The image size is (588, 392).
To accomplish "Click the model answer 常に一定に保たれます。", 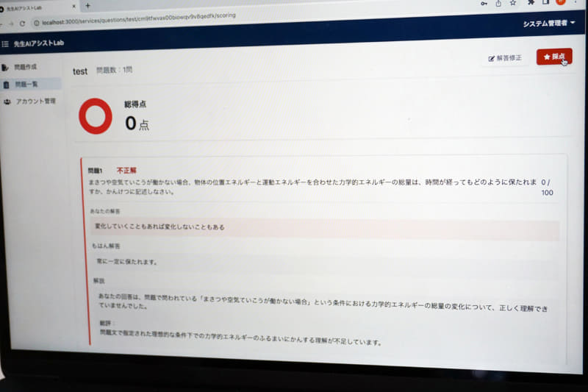I will pos(126,262).
